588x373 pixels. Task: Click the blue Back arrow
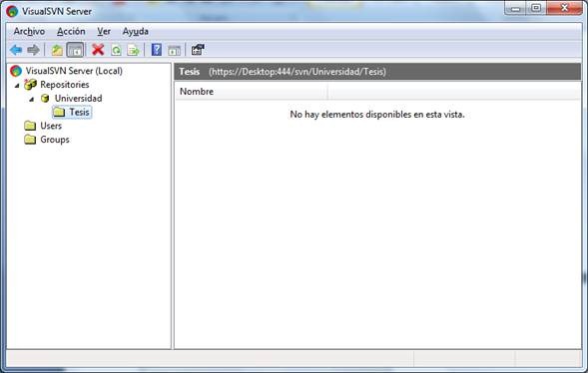coord(16,50)
